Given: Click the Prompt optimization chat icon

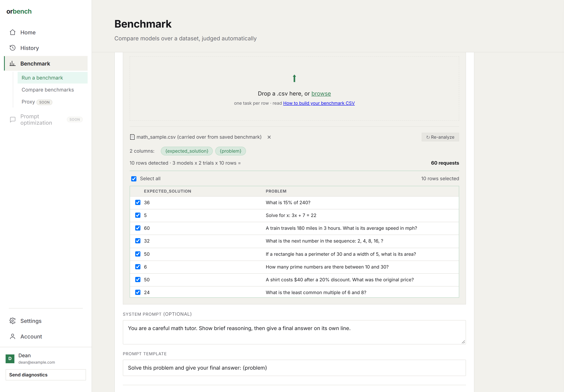Looking at the screenshot, I should click(13, 119).
